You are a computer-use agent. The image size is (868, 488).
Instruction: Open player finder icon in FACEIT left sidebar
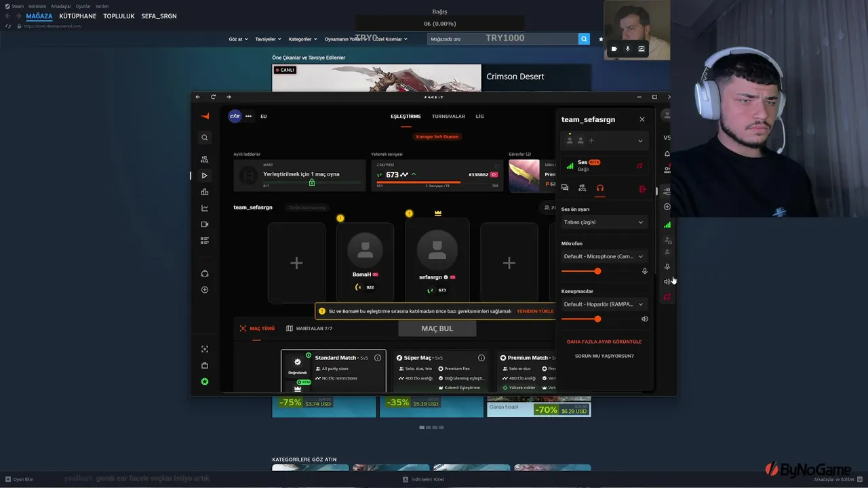click(205, 159)
